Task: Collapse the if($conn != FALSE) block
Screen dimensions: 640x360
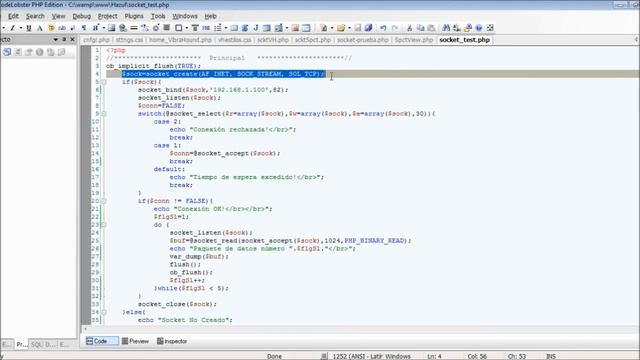Action: tap(104, 201)
